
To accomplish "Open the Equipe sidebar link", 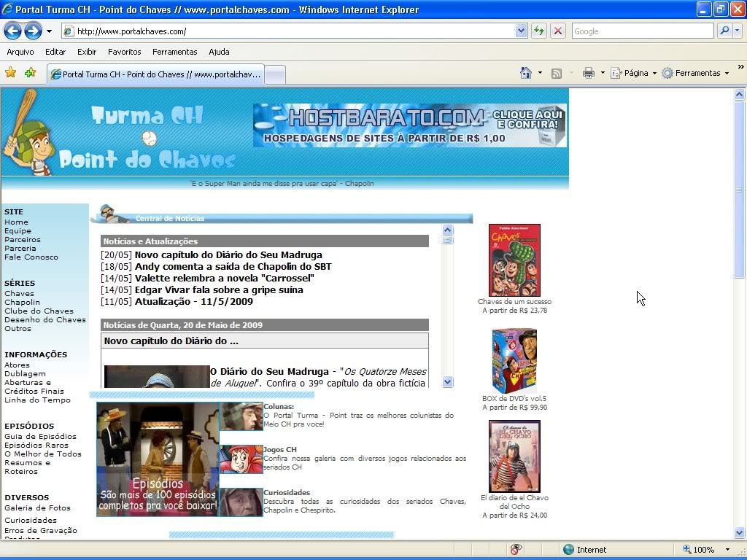I will point(18,231).
